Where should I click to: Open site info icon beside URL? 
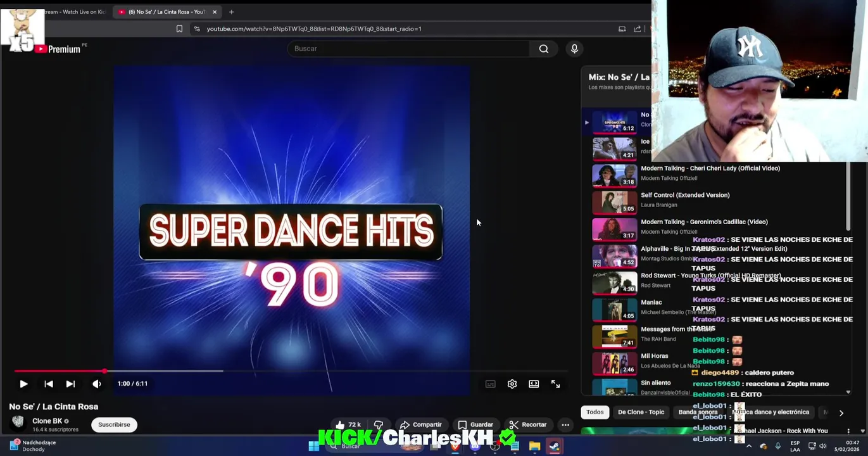coord(197,28)
